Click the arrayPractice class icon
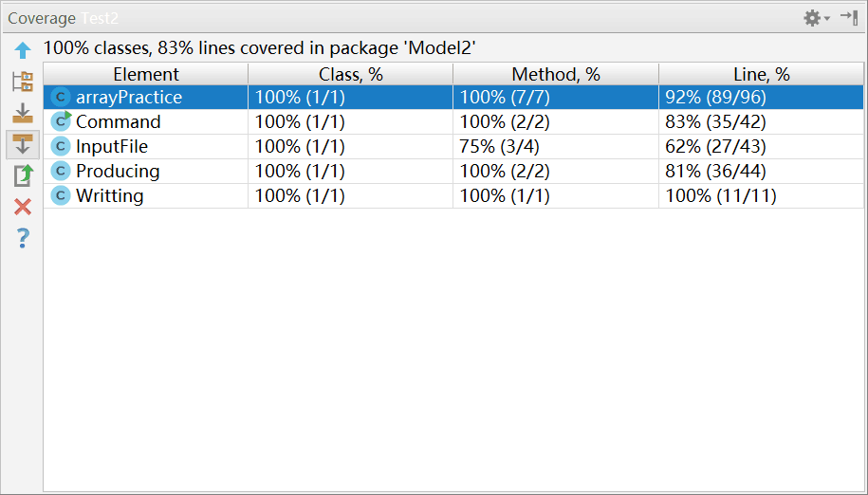 pos(61,98)
